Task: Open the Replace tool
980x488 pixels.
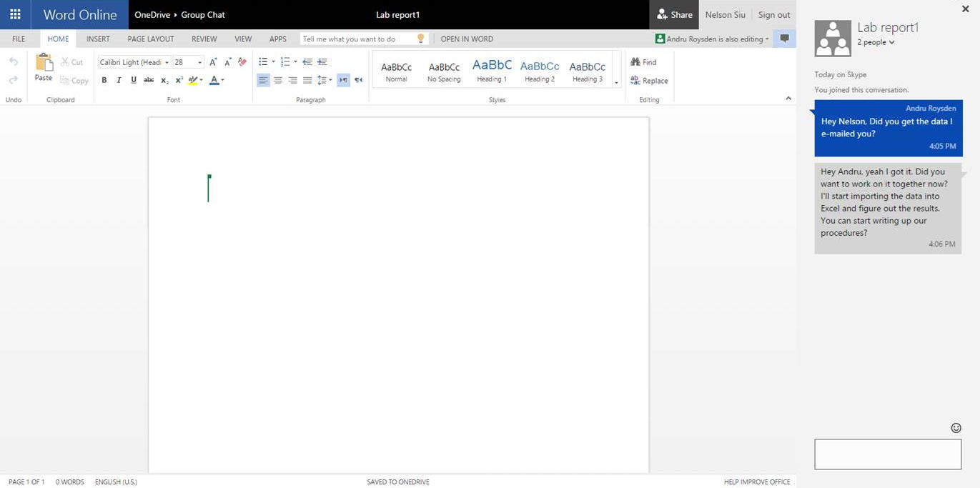Action: (x=648, y=81)
